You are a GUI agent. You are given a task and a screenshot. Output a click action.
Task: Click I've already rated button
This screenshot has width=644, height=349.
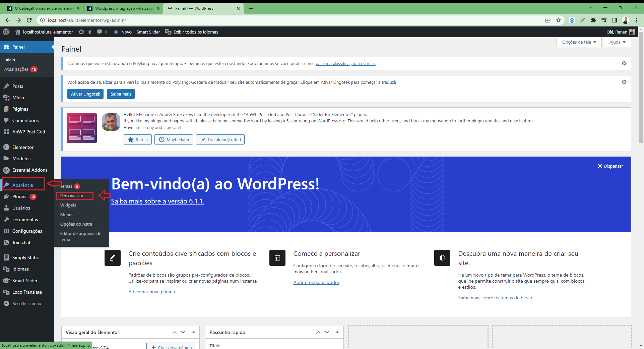tap(220, 139)
